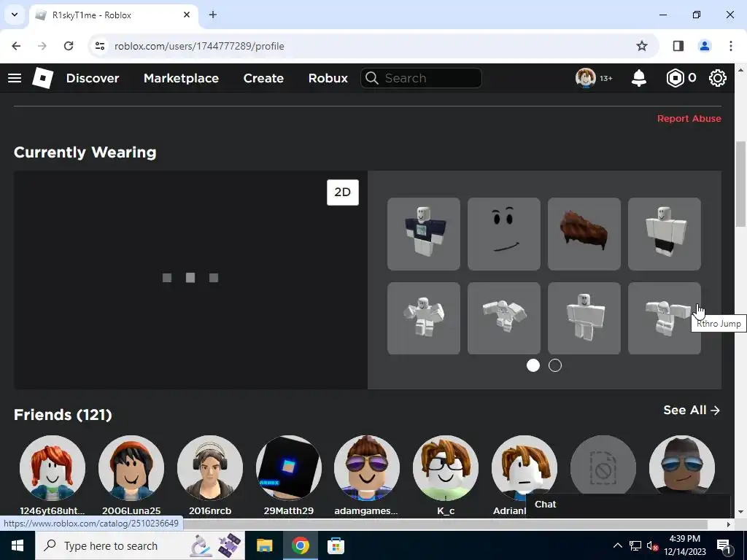Open friend adamgames avatar
The image size is (747, 560).
(367, 468)
